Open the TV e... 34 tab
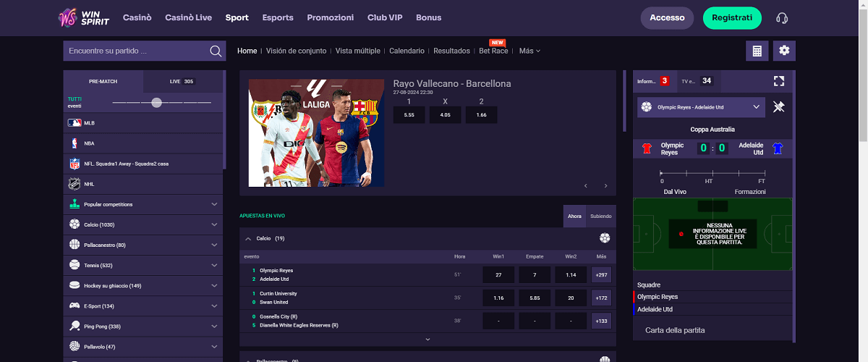 [x=697, y=81]
